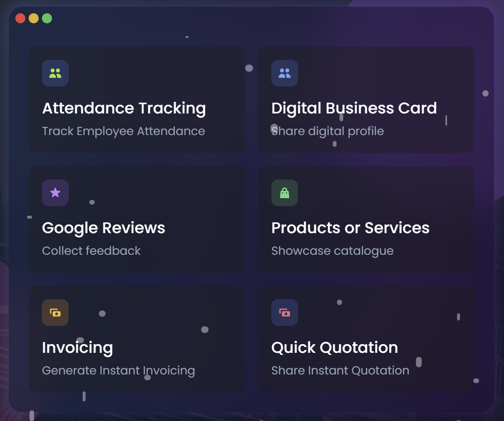Image resolution: width=504 pixels, height=421 pixels.
Task: Click the Products or Services lock bag icon
Action: 285,192
